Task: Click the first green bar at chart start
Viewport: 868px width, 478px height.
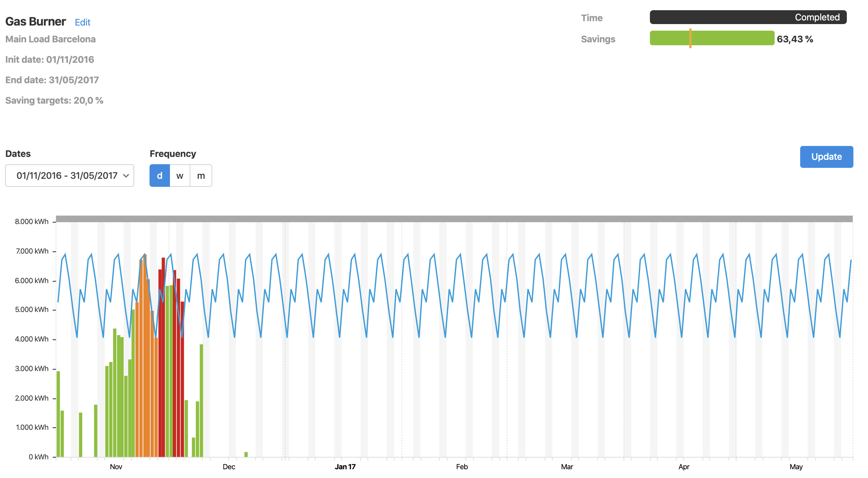Action: coord(58,414)
